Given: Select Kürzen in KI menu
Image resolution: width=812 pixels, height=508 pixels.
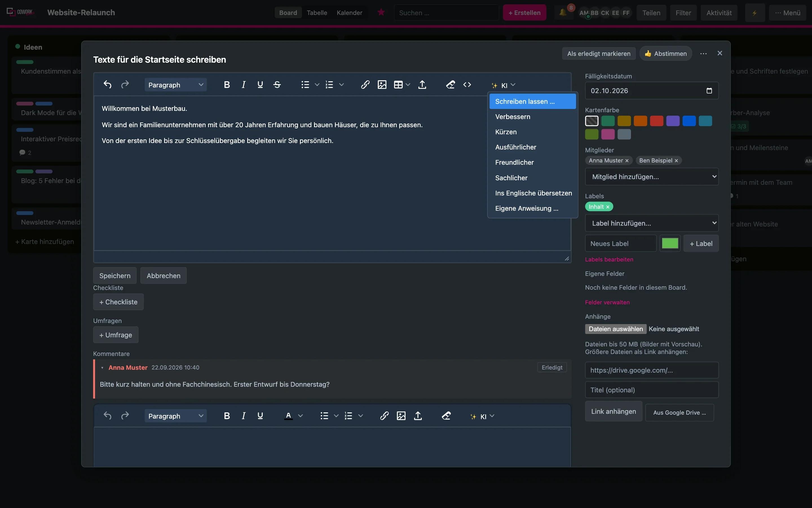Looking at the screenshot, I should [533, 132].
